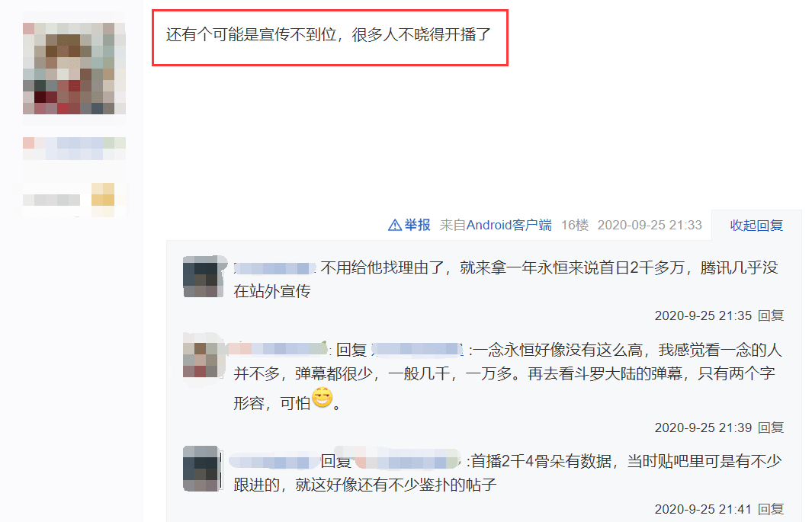Click the smiling emoji after 可怕
The image size is (812, 522).
(322, 397)
